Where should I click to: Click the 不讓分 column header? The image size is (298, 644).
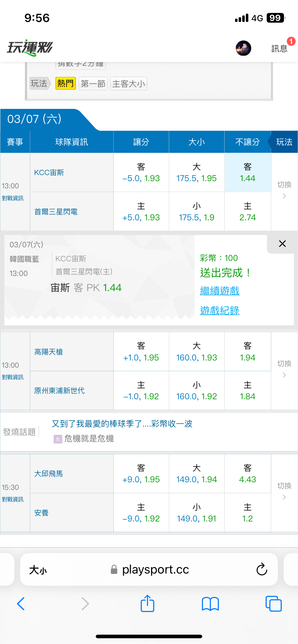(x=247, y=142)
